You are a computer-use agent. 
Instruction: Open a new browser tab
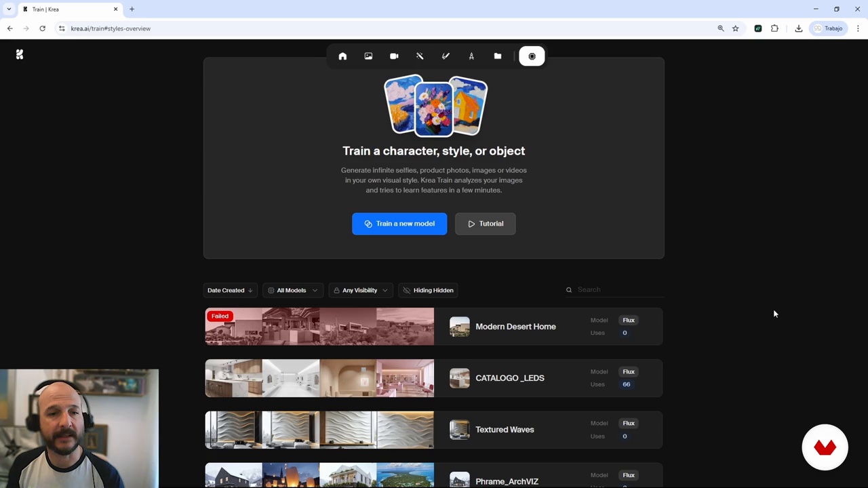[132, 9]
